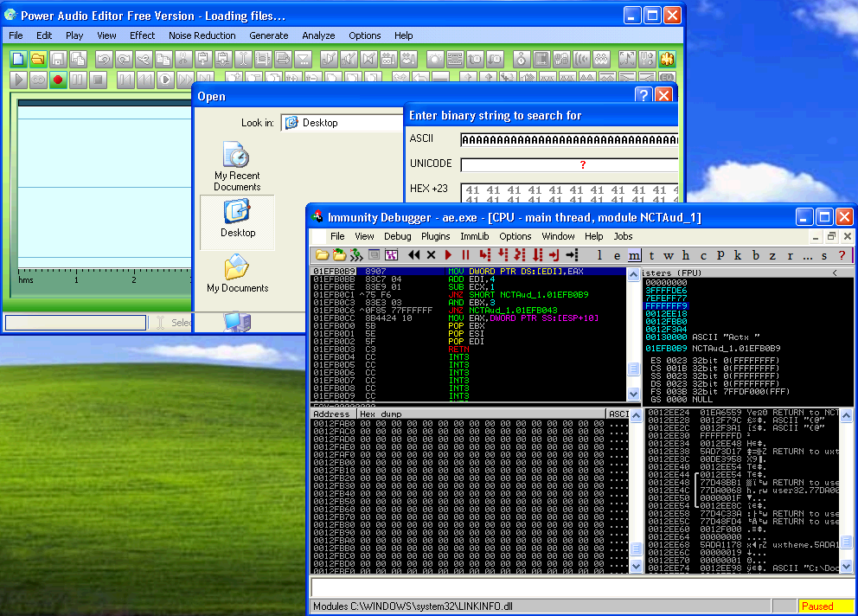Click red Pause execution icon in debugger
The height and width of the screenshot is (616, 858).
point(465,255)
